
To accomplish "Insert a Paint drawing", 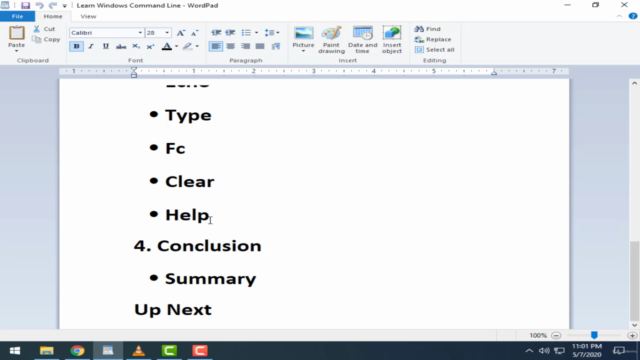I will (x=331, y=40).
